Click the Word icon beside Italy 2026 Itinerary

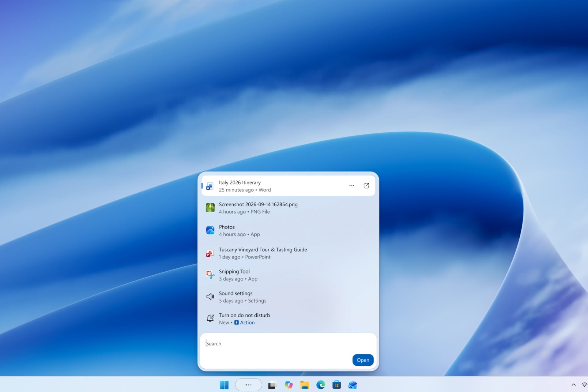(210, 186)
